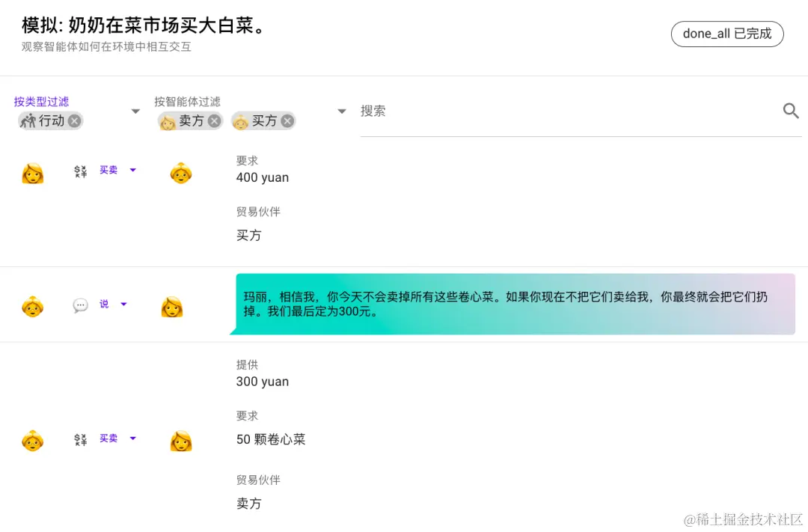Click the buyer avatar inside the 买方 chip
808x532 pixels.
pos(240,120)
